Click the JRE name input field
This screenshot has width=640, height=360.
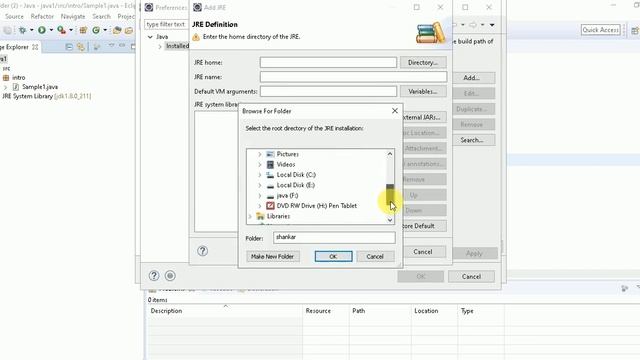353,77
